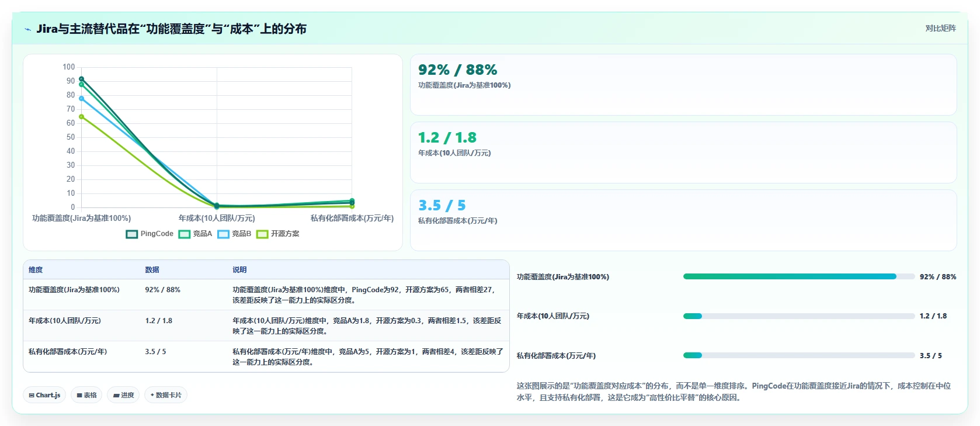The height and width of the screenshot is (426, 980).
Task: Click the PingCode data point at 92 on the chart
Action: tap(82, 79)
